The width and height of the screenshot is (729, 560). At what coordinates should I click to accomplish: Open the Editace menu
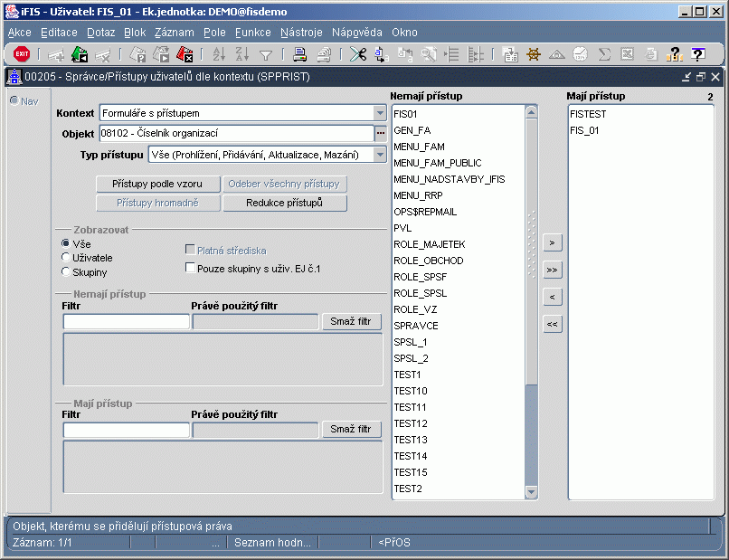click(59, 32)
